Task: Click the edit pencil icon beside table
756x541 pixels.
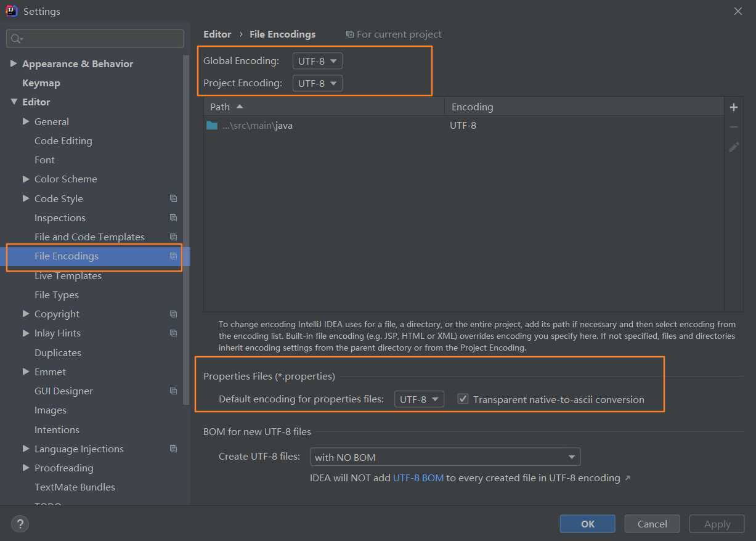Action: 734,147
